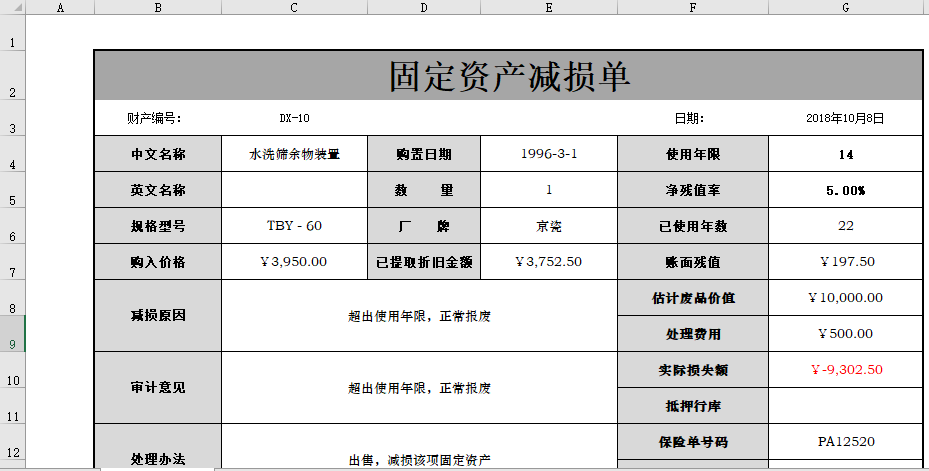Click the red ¥-9,302.50 loss value

tap(845, 370)
